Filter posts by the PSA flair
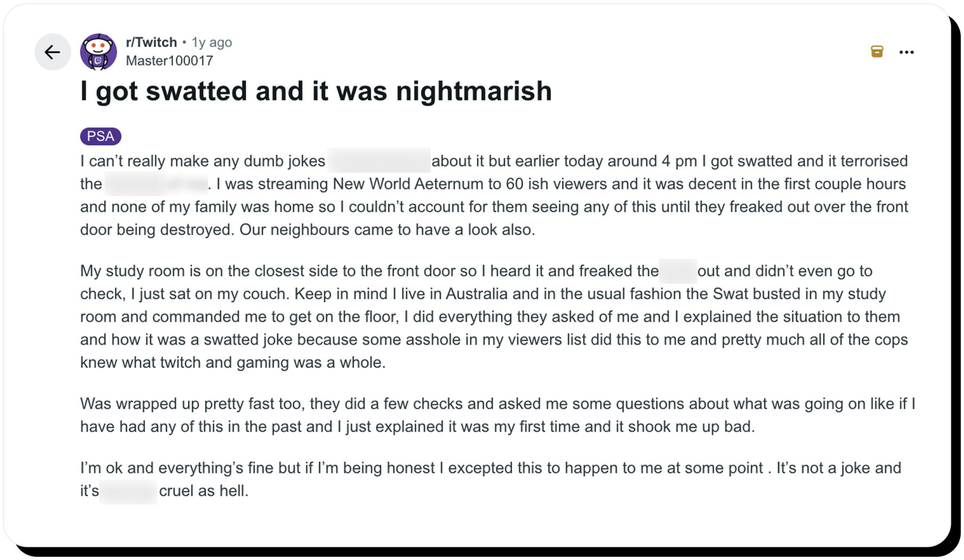Image resolution: width=964 pixels, height=560 pixels. [x=100, y=136]
